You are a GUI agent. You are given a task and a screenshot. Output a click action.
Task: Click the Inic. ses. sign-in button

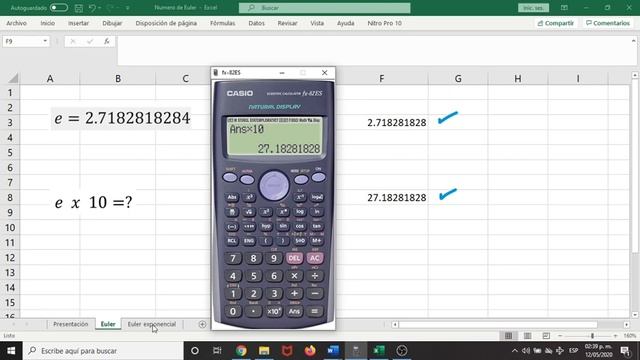click(533, 8)
